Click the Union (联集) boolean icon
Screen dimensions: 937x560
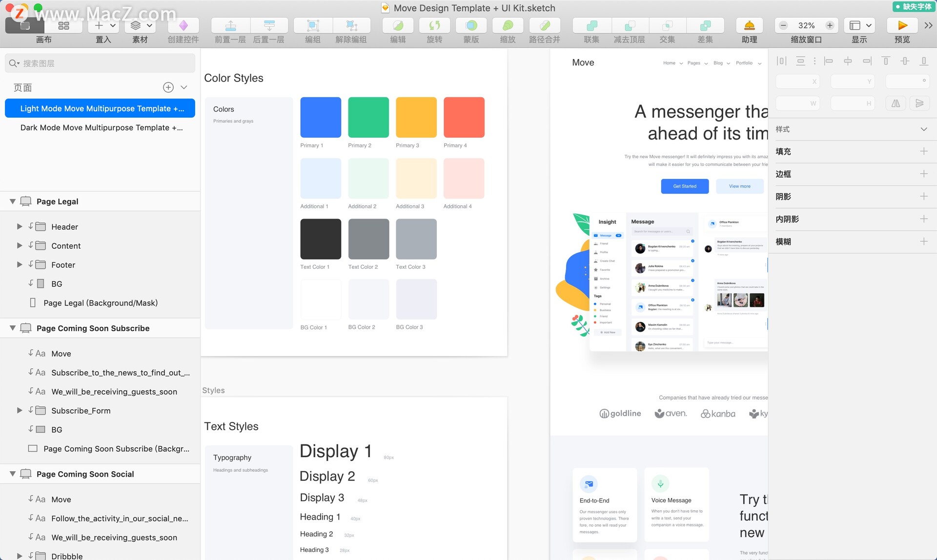point(591,25)
